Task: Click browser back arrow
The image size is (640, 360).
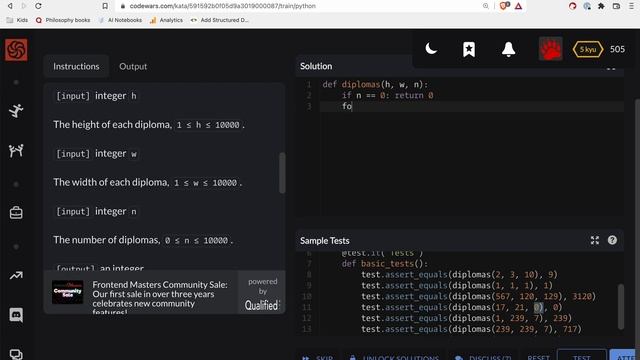Action: coord(10,6)
